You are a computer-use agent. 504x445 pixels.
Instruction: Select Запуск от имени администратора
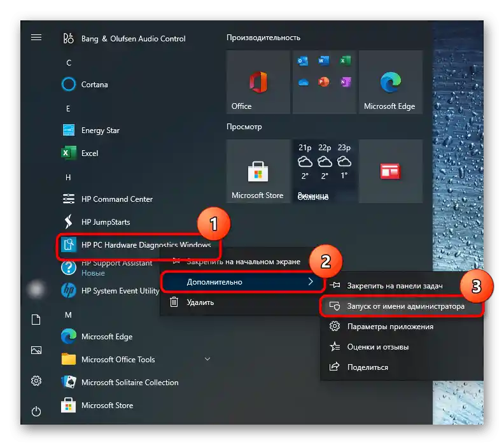(x=402, y=306)
